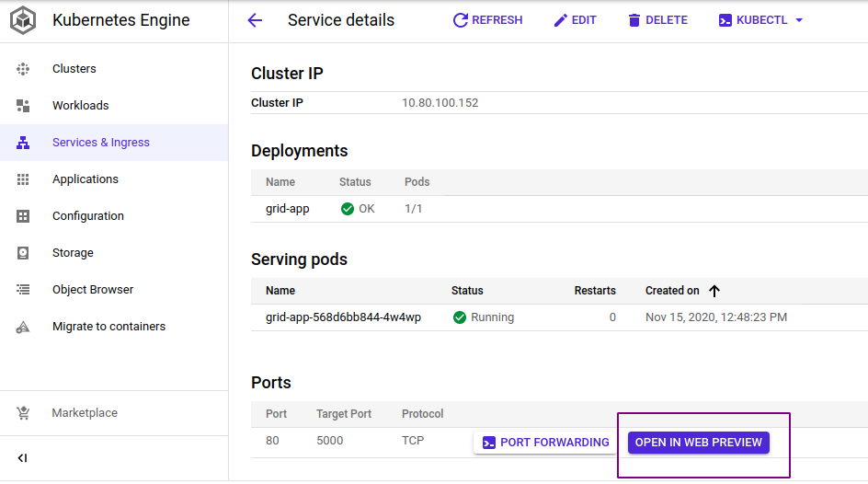Open the Services & Ingress section
The height and width of the screenshot is (484, 868).
coord(100,143)
